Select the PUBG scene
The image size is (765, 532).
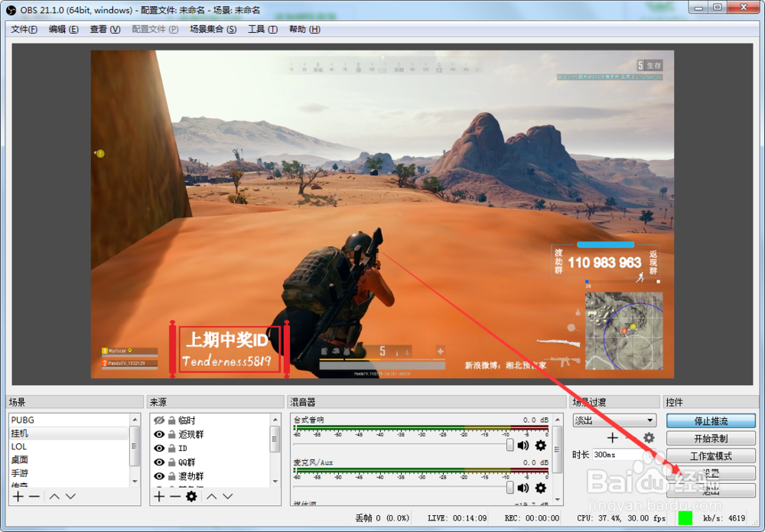click(x=69, y=420)
